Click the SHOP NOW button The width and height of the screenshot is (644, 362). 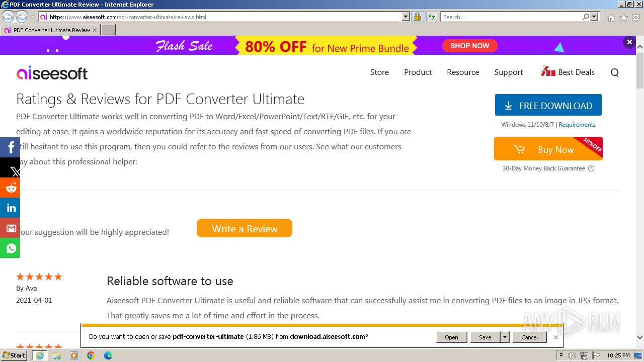click(x=469, y=46)
